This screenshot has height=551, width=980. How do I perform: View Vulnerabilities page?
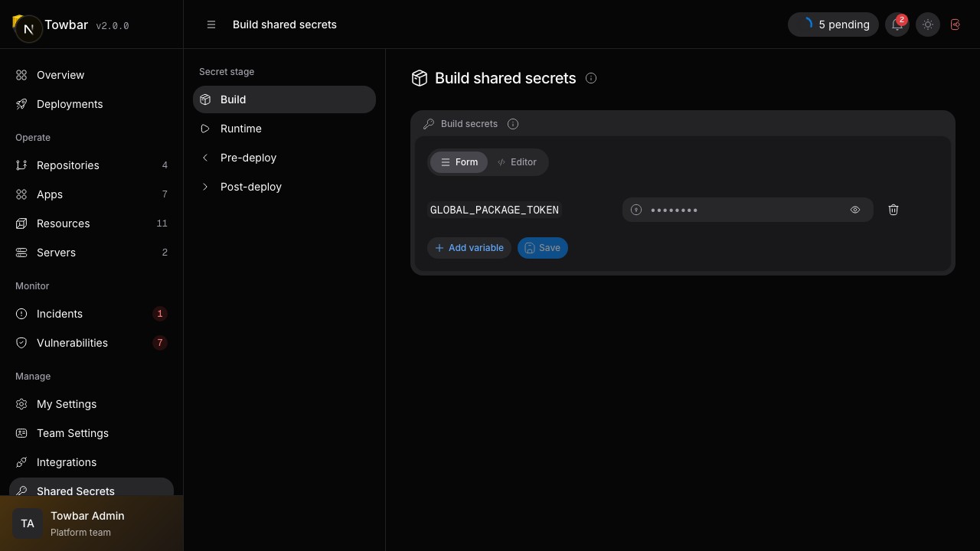[x=91, y=343]
